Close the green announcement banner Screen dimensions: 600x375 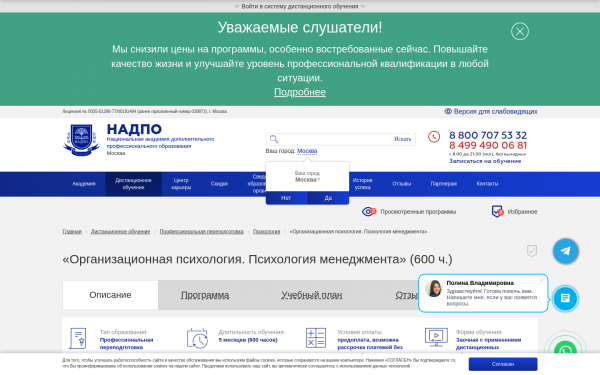tap(520, 31)
